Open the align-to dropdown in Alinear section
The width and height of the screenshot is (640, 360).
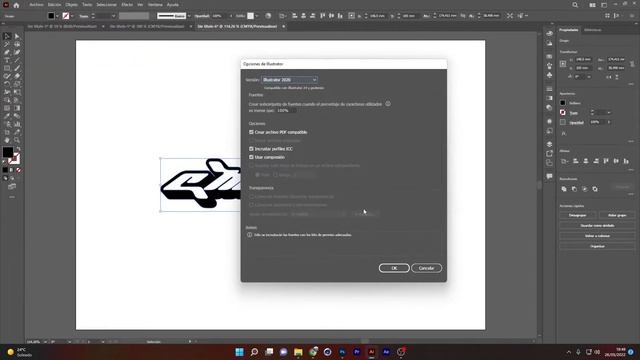click(565, 161)
